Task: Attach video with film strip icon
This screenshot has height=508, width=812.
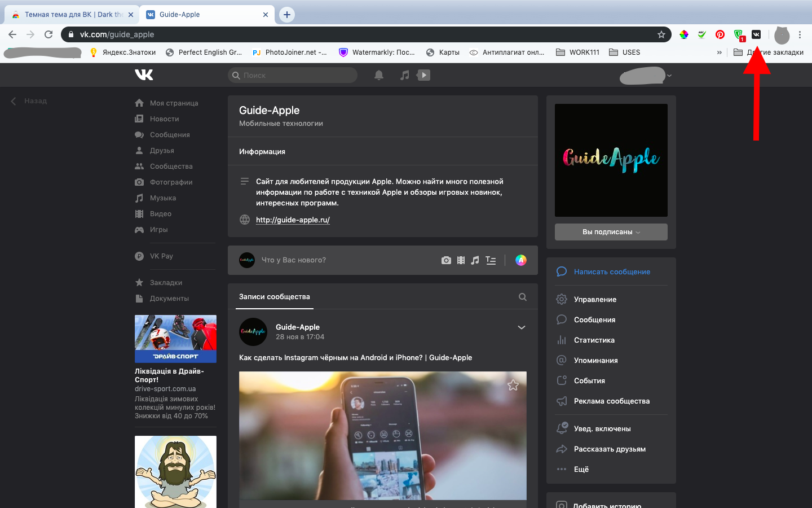Action: coord(461,260)
